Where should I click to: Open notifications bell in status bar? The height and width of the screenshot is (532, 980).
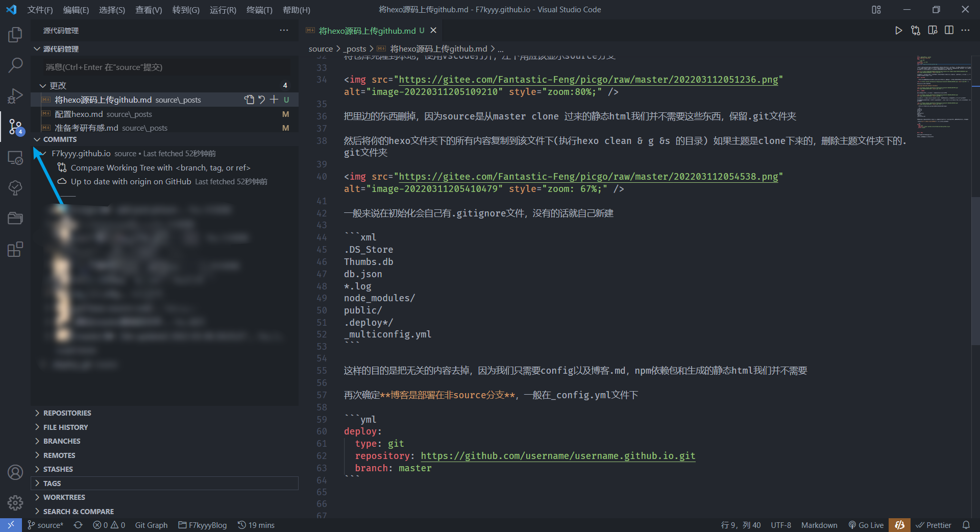[966, 525]
